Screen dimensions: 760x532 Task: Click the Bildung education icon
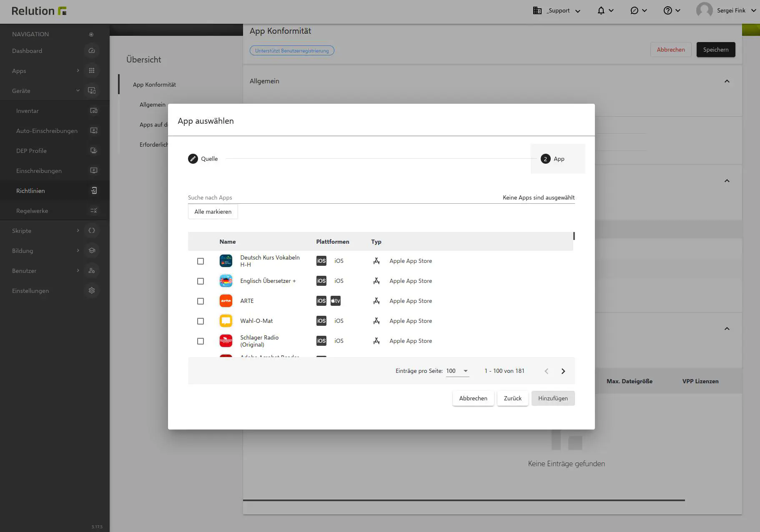pos(92,250)
